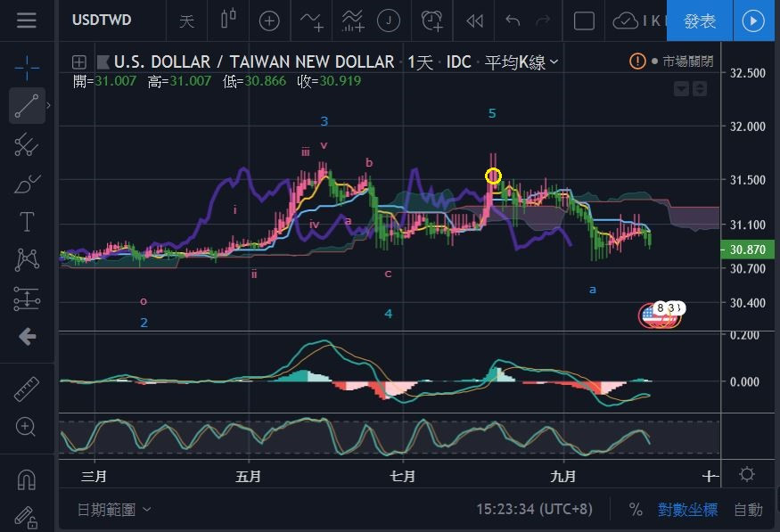Open the 天 time interval selector
The image size is (780, 532).
(186, 20)
